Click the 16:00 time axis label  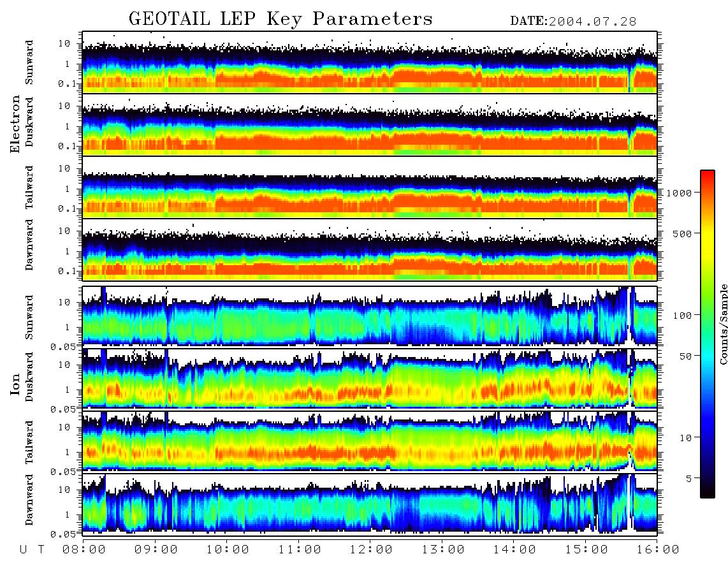pos(658,550)
